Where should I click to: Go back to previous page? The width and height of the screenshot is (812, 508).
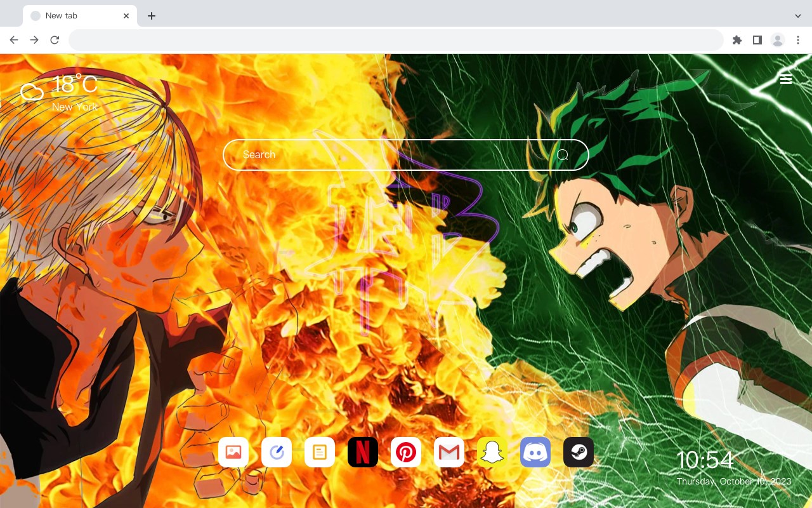(x=14, y=40)
